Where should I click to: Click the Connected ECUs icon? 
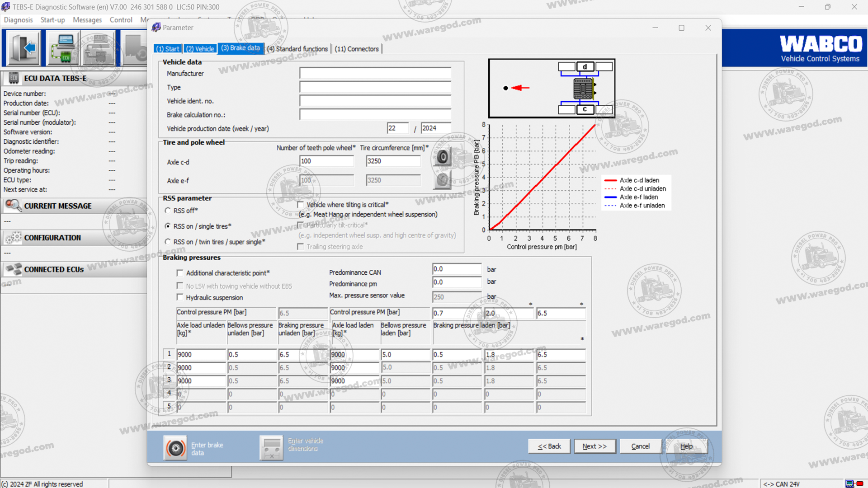click(13, 269)
